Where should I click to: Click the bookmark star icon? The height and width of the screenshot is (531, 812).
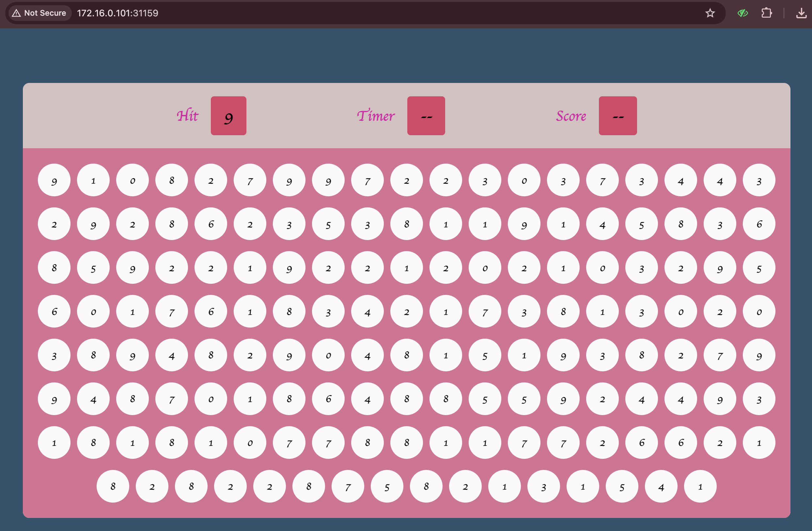[710, 13]
